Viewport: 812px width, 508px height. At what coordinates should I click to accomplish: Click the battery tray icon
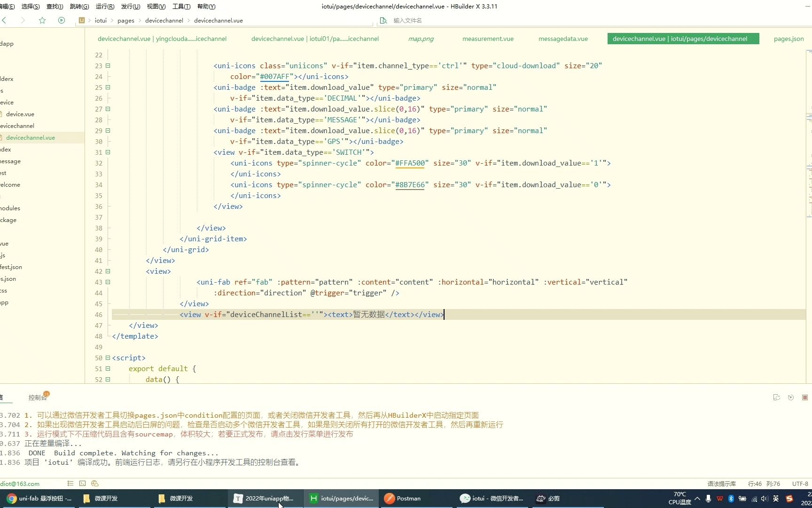742,499
